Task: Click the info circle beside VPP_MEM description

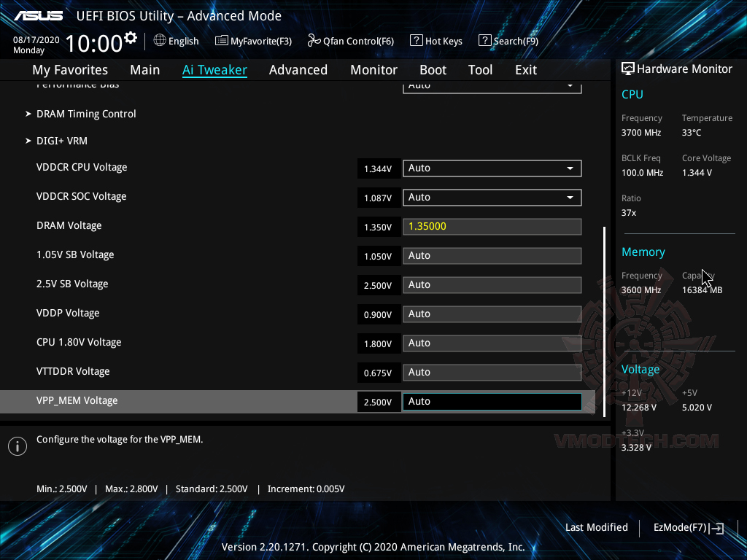Action: pyautogui.click(x=17, y=446)
